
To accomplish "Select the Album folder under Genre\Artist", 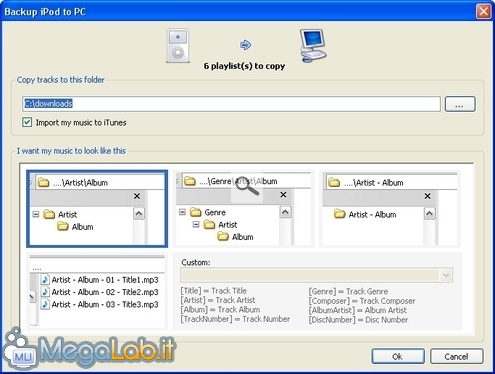I will 235,237.
